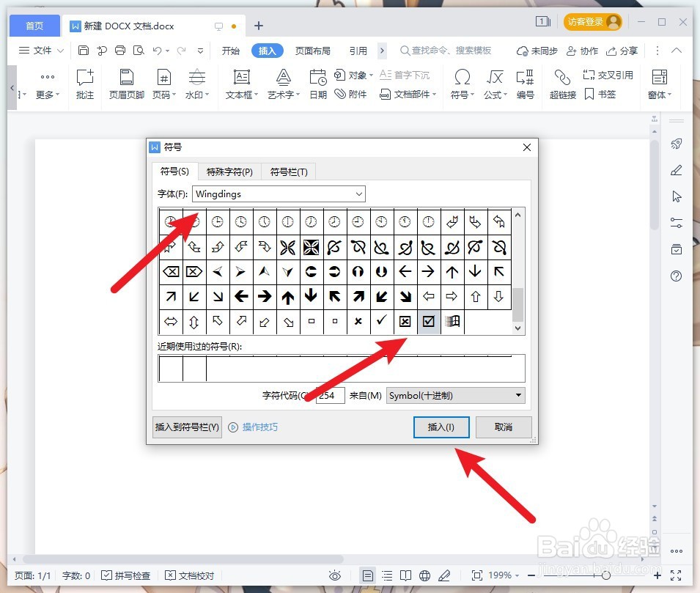Screen dimensions: 700x593
Task: Open the Wingdings font dropdown
Action: pyautogui.click(x=358, y=194)
